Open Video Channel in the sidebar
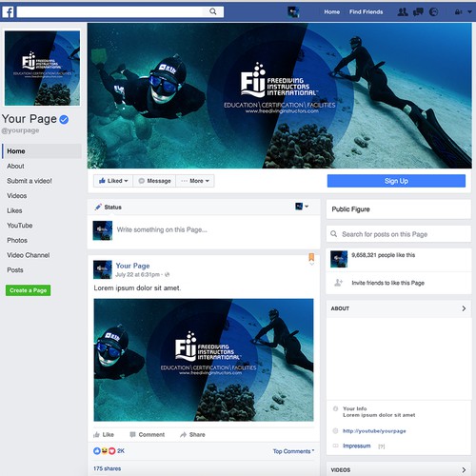 (29, 255)
